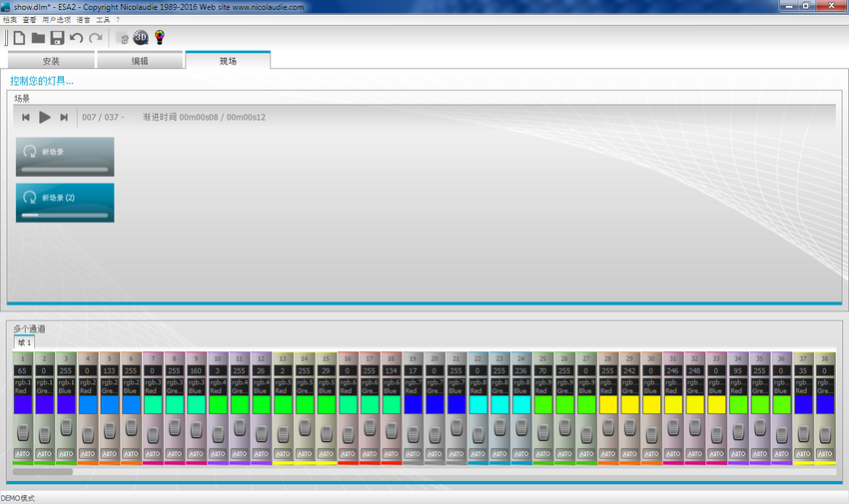The width and height of the screenshot is (849, 504).
Task: Click channel 1 label rgb.1 Red
Action: (23, 386)
